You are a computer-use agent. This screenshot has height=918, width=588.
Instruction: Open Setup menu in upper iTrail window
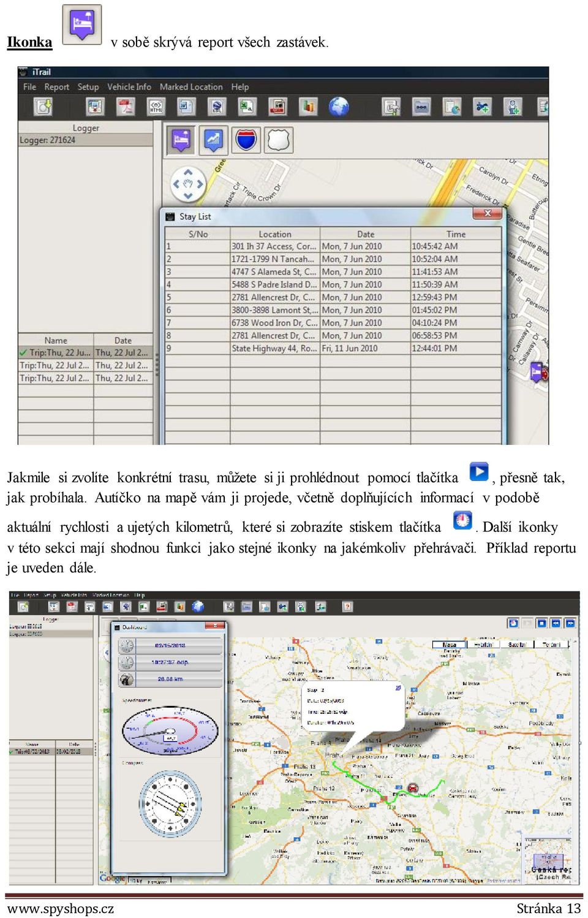[x=88, y=87]
